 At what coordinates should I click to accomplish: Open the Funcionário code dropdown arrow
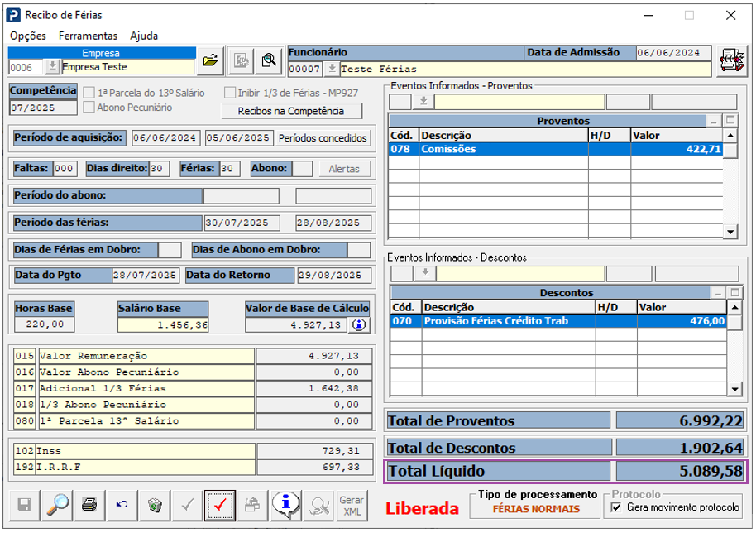[332, 69]
